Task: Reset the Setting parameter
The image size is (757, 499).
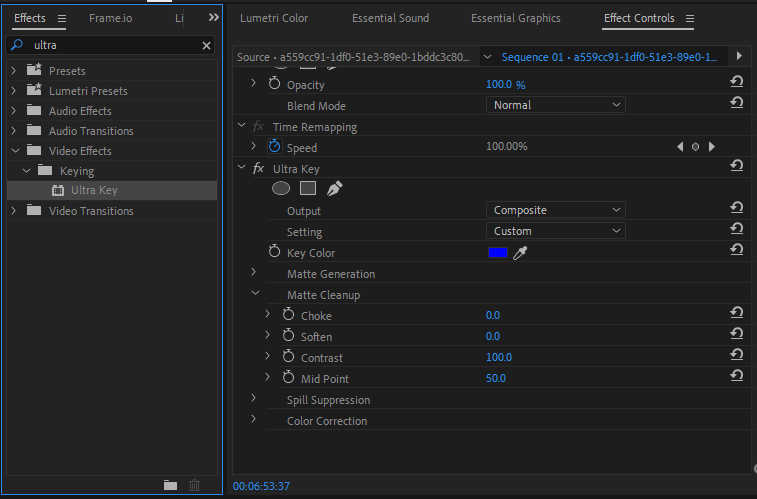Action: [x=736, y=228]
